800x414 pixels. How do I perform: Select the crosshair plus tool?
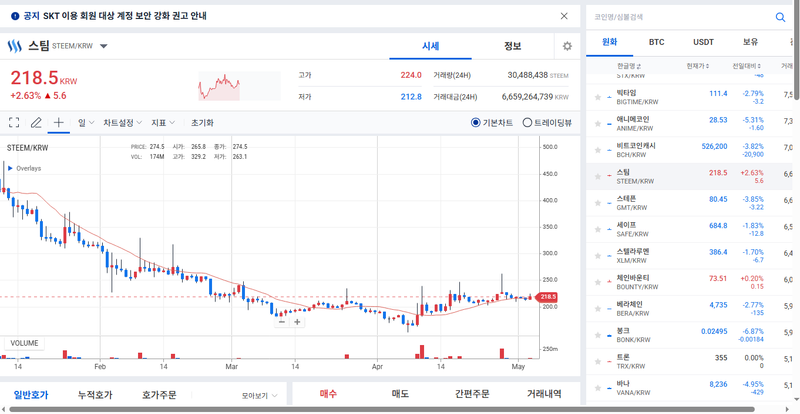pyautogui.click(x=59, y=123)
